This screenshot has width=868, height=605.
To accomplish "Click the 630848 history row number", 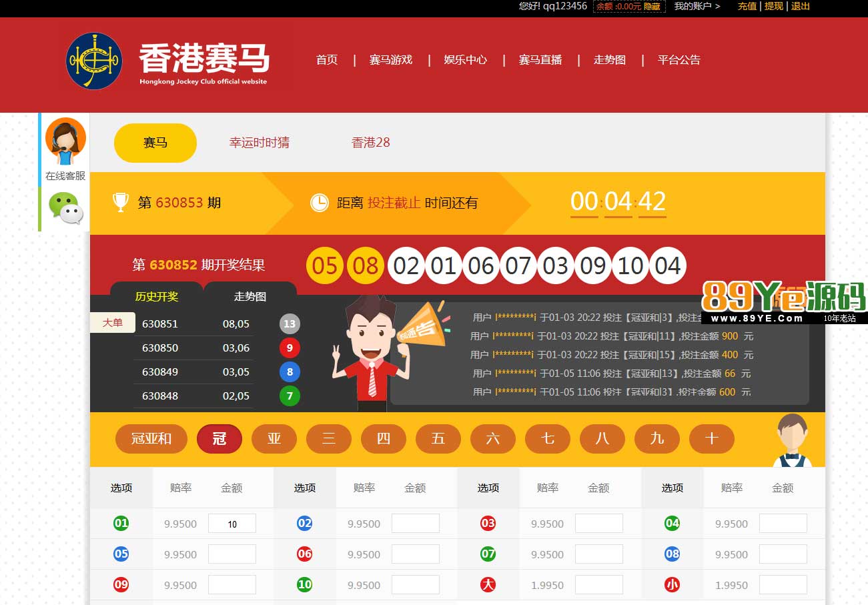I will coord(160,396).
